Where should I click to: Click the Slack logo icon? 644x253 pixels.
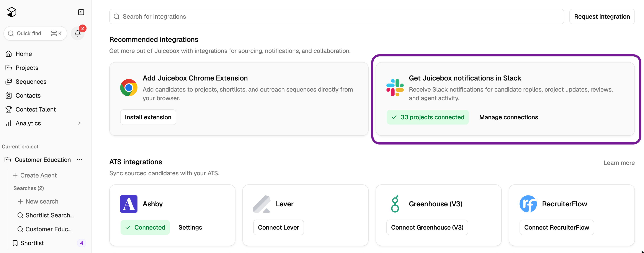pos(395,88)
